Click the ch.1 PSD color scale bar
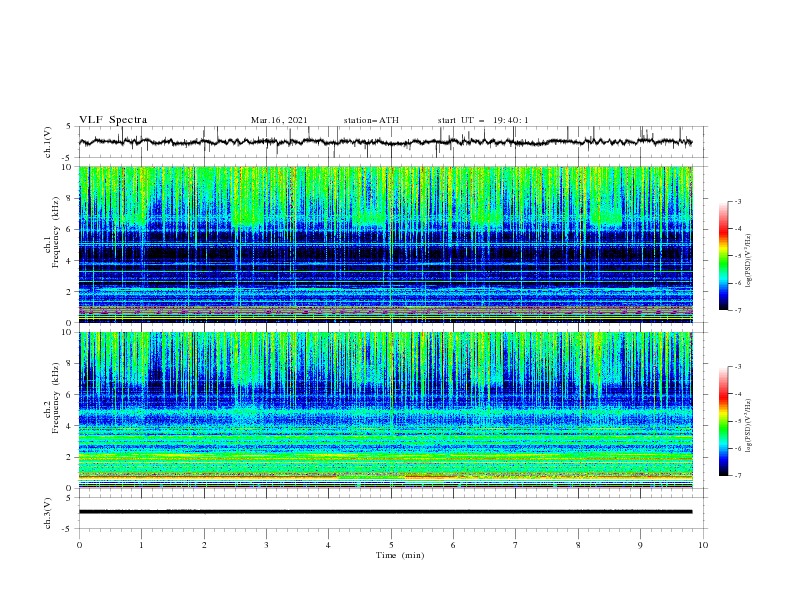Viewport: 792px width, 612px height. [723, 256]
